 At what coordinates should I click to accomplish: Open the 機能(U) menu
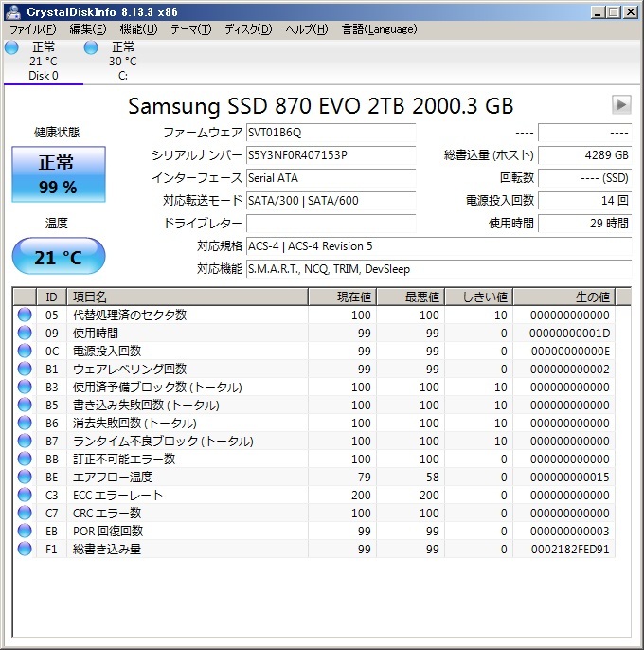(139, 29)
